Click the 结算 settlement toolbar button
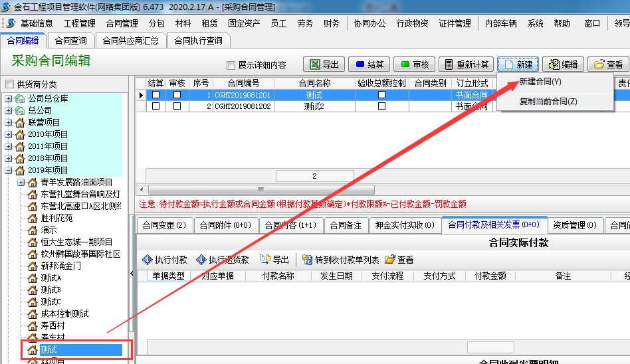 [369, 64]
